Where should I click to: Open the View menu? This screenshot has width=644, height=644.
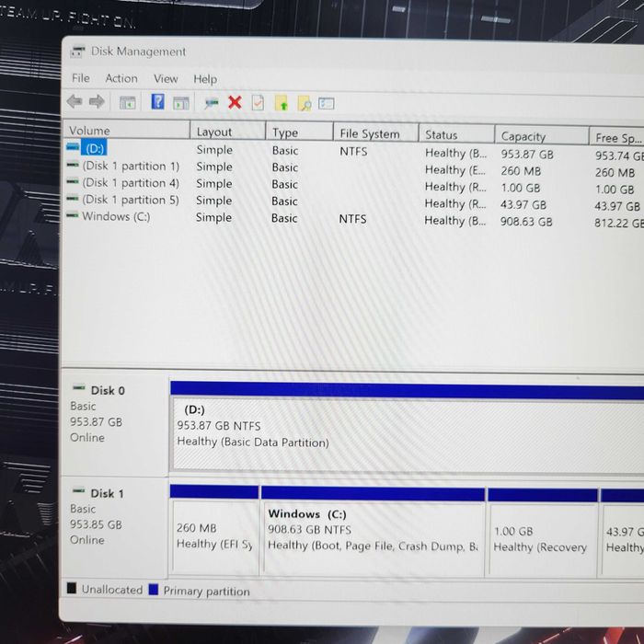click(166, 79)
